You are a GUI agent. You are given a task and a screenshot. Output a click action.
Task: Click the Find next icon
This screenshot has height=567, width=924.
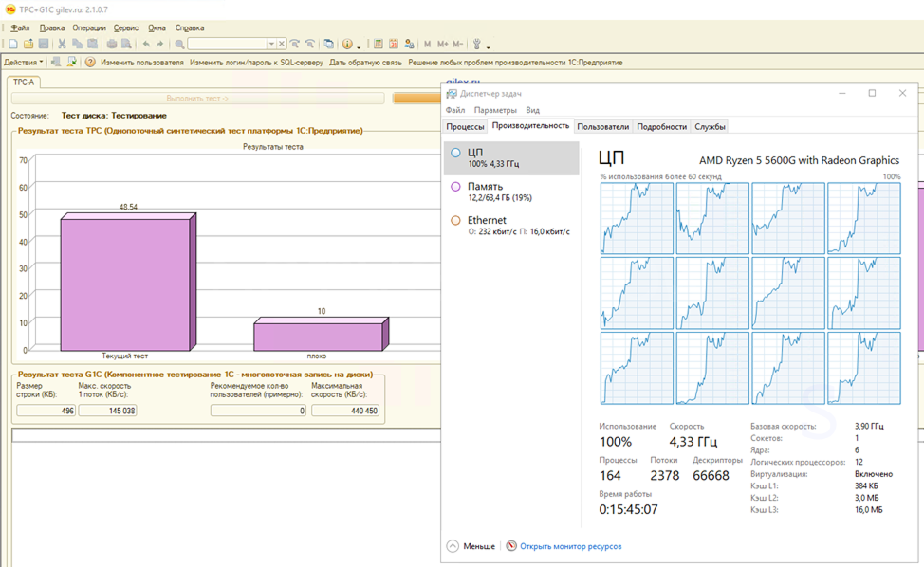coord(295,45)
